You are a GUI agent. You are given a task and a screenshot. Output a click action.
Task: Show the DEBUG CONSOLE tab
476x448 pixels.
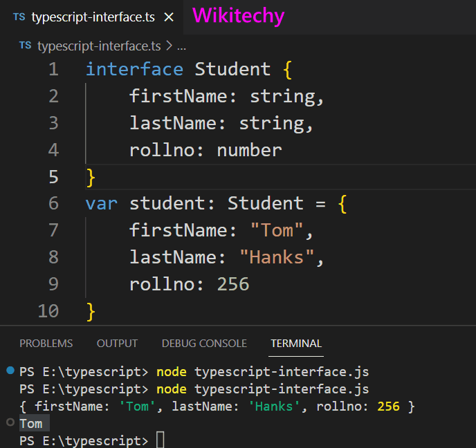(204, 343)
